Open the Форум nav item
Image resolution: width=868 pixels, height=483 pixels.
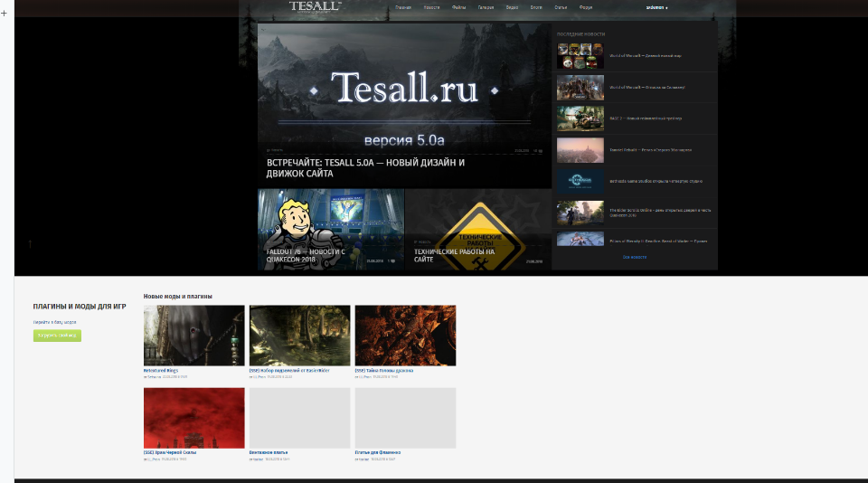coord(586,8)
